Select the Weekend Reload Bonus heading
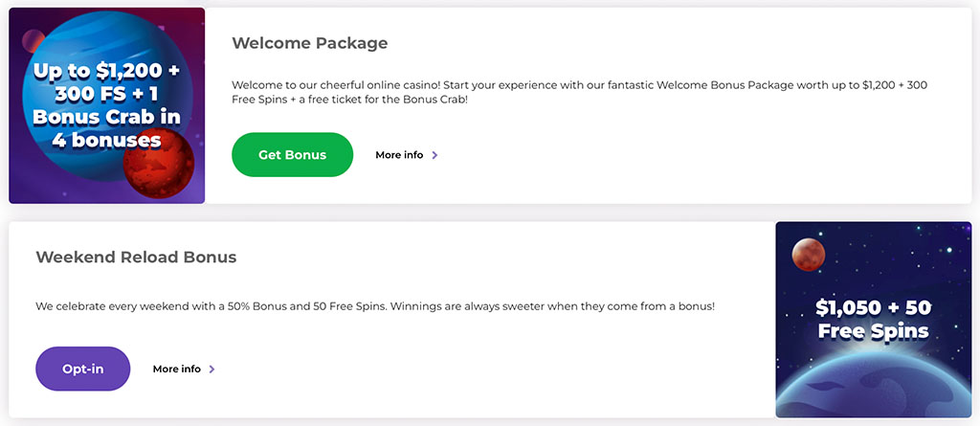This screenshot has width=980, height=426. 136,257
